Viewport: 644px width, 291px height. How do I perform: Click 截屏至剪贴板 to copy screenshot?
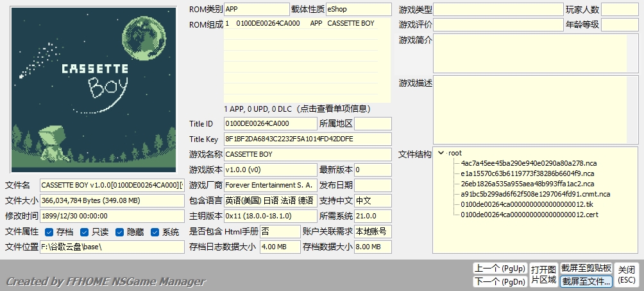(x=586, y=268)
